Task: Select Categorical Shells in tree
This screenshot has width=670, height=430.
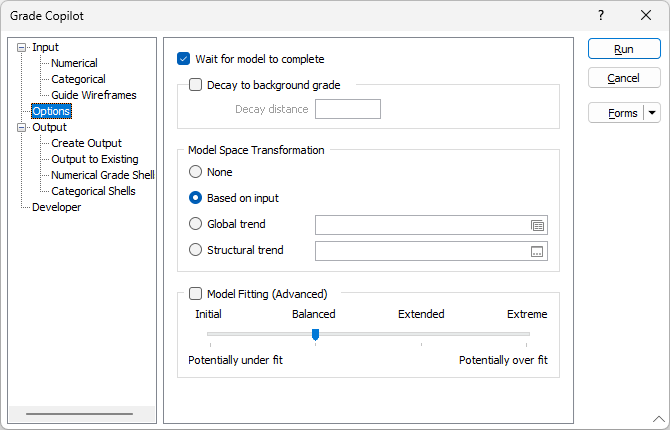Action: (x=93, y=191)
